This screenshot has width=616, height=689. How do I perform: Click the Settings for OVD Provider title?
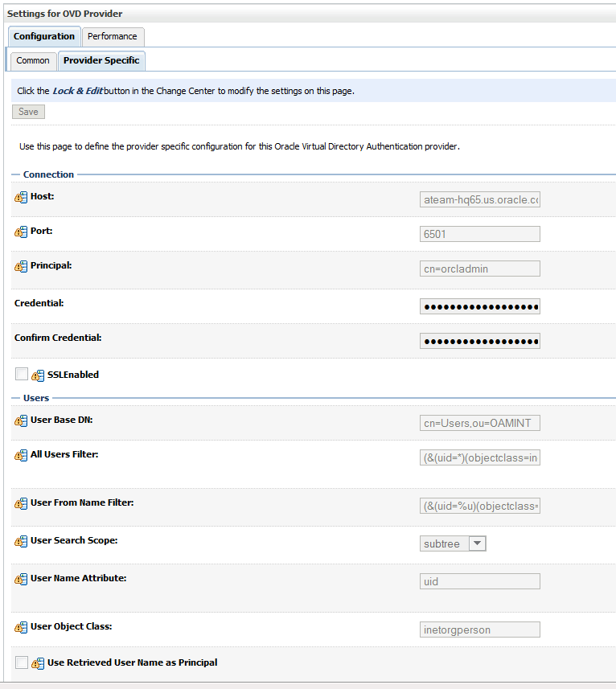[64, 14]
